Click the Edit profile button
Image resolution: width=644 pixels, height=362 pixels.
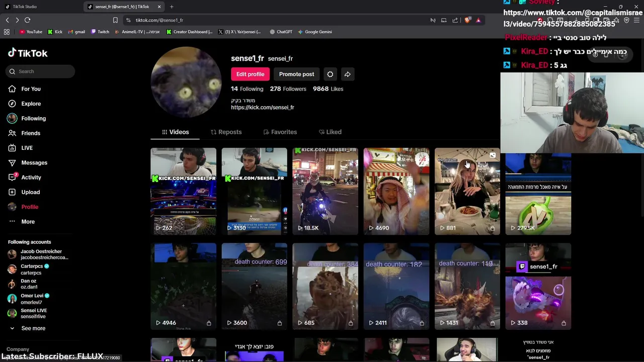tap(250, 74)
